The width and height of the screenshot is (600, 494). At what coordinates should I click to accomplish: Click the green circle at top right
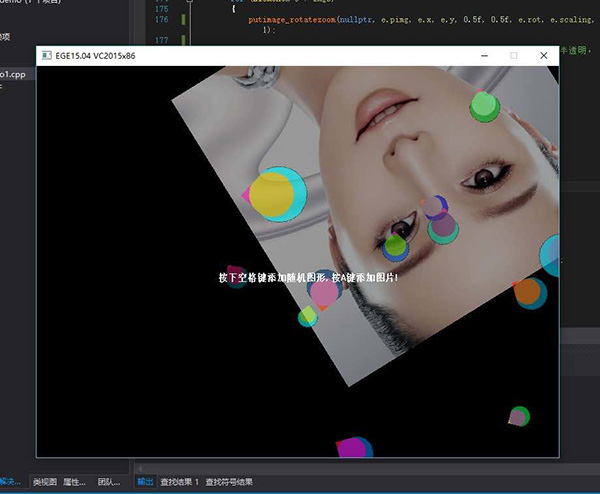tap(485, 106)
